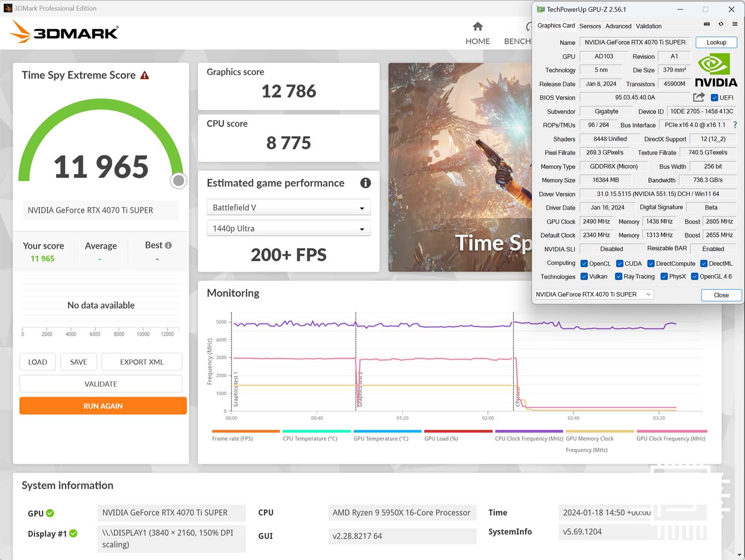Click the GPU Temperature blue legend swatch

click(387, 431)
